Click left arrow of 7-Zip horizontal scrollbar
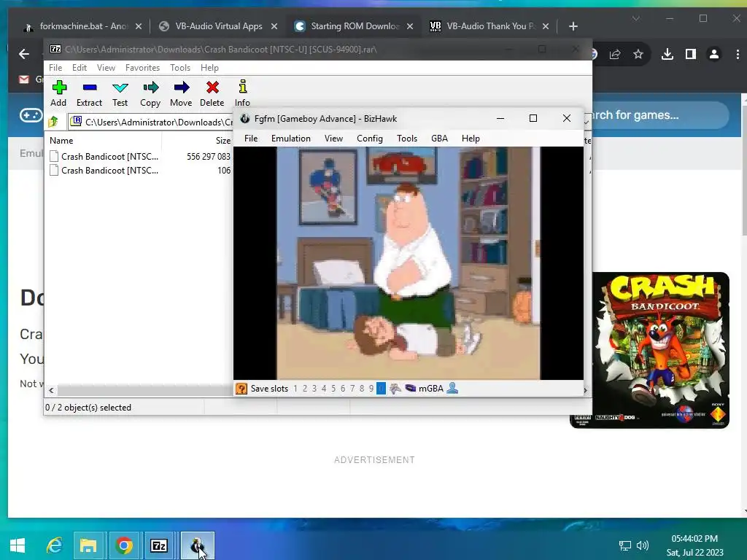 (52, 391)
